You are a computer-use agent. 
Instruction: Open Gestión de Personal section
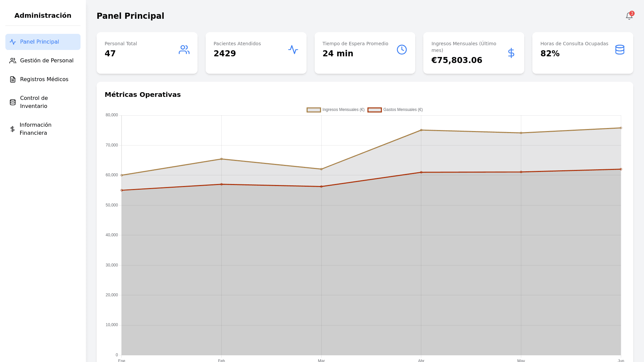[x=47, y=61]
